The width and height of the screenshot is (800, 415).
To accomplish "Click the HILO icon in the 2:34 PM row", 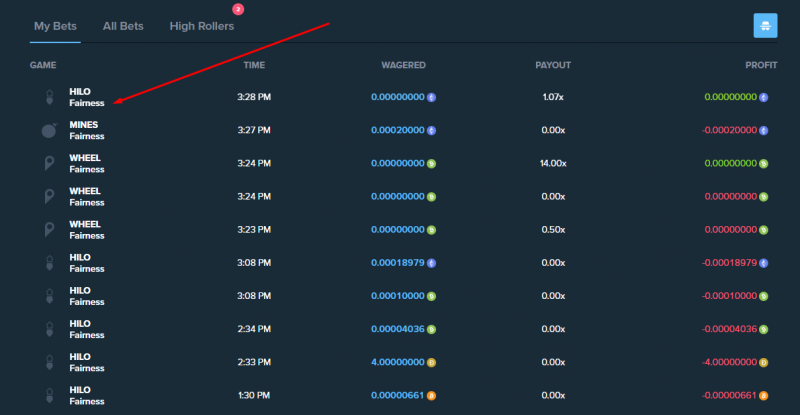I will coord(49,329).
